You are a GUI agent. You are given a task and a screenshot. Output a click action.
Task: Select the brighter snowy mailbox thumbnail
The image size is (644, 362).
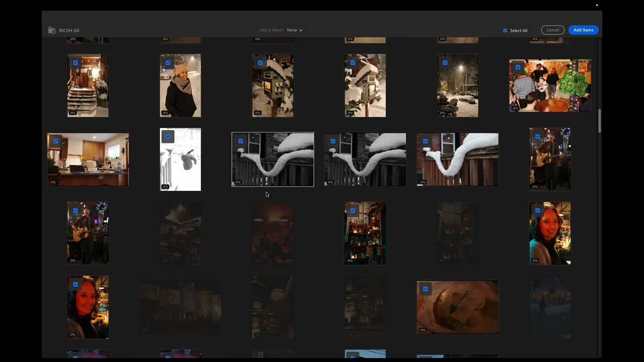pyautogui.click(x=365, y=85)
